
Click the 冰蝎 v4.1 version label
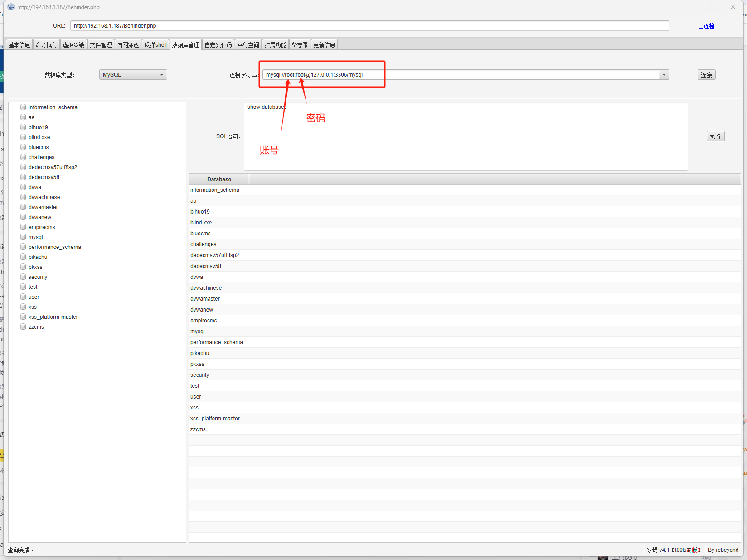click(x=674, y=550)
